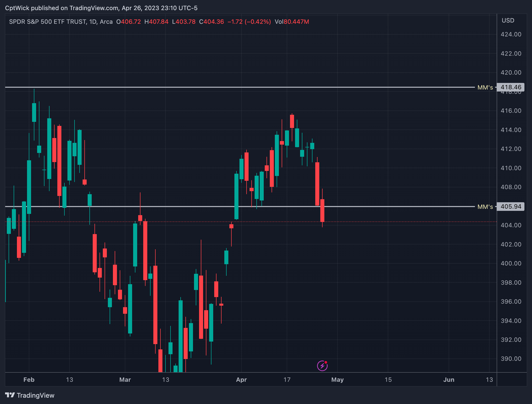The height and width of the screenshot is (404, 532).
Task: Click the Jun date label on time axis
Action: tap(449, 380)
